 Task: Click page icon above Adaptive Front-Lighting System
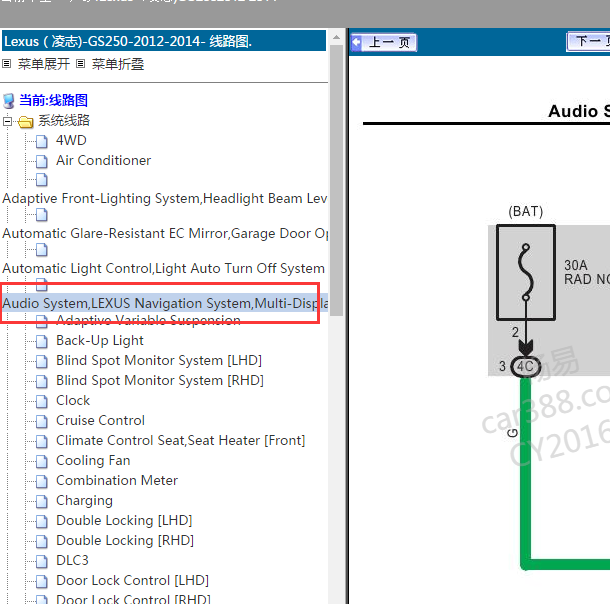(42, 180)
